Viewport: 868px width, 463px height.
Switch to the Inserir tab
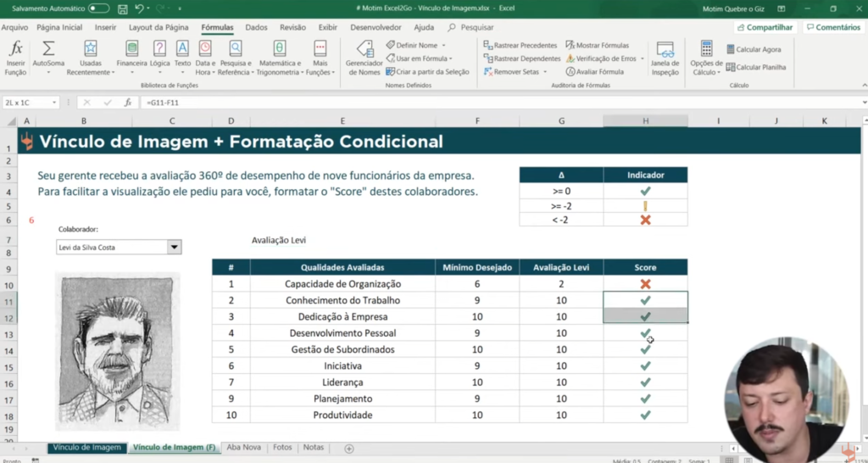point(105,27)
